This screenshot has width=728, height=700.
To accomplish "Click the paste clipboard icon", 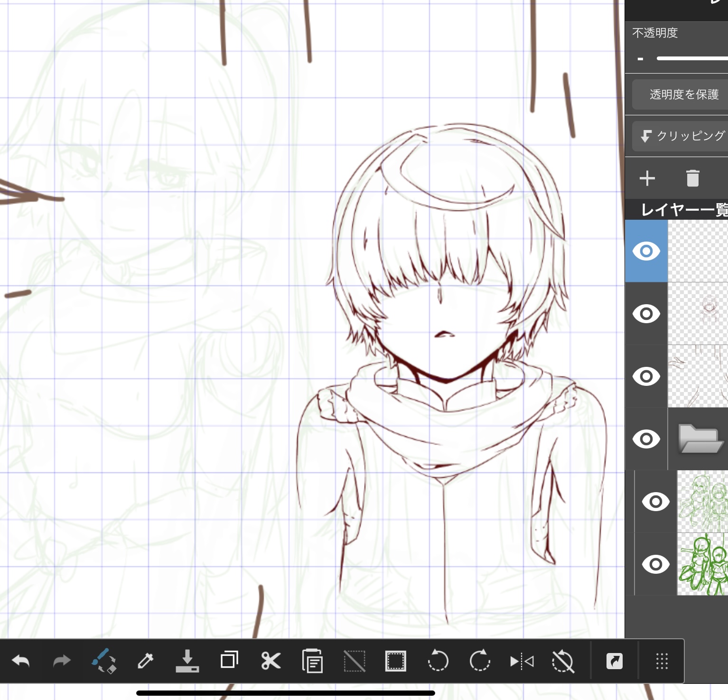I will click(312, 661).
